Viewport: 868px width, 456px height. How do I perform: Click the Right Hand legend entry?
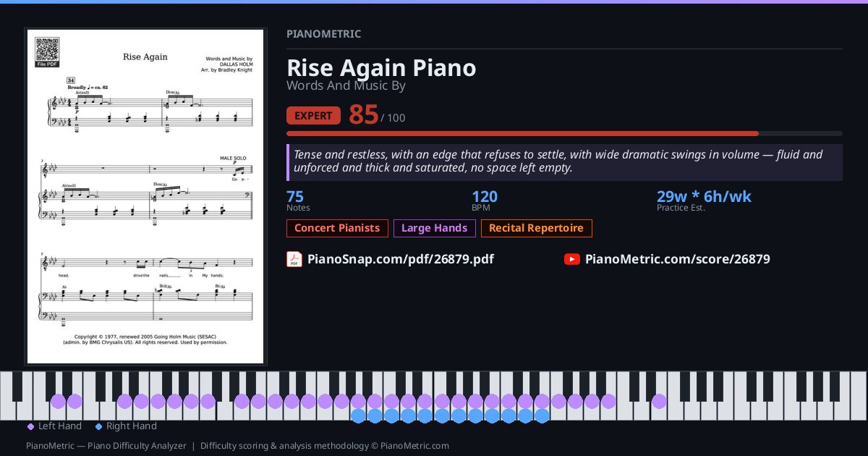tap(126, 426)
